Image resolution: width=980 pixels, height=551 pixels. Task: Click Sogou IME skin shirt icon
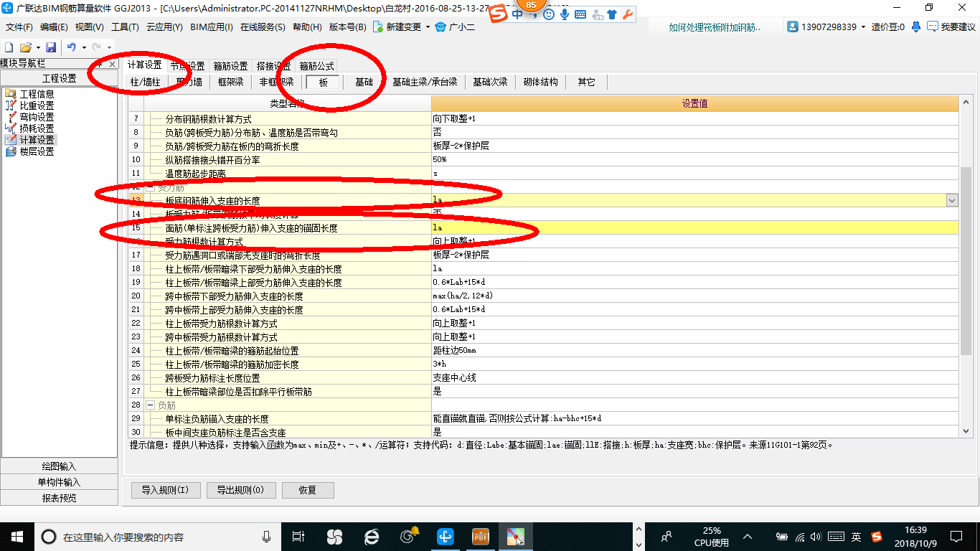pyautogui.click(x=612, y=14)
